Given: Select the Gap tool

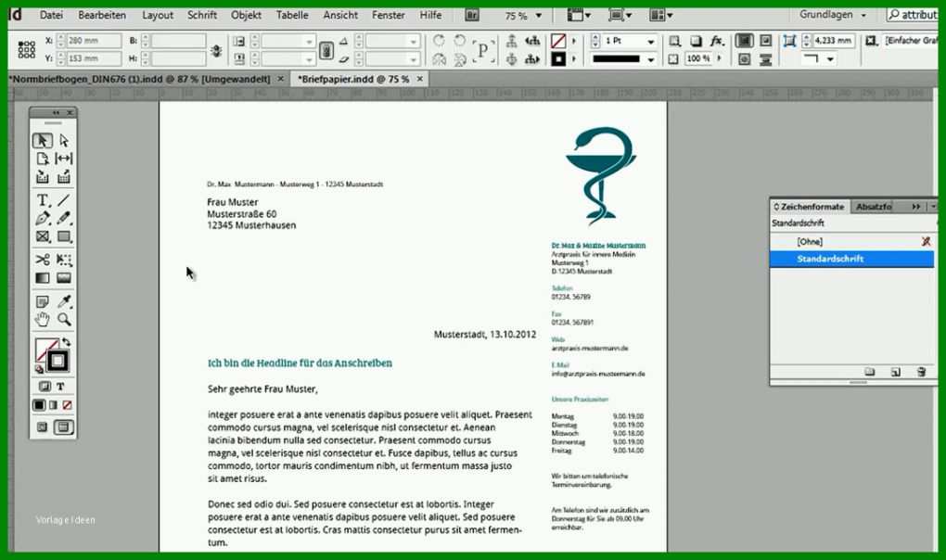Looking at the screenshot, I should 64,159.
